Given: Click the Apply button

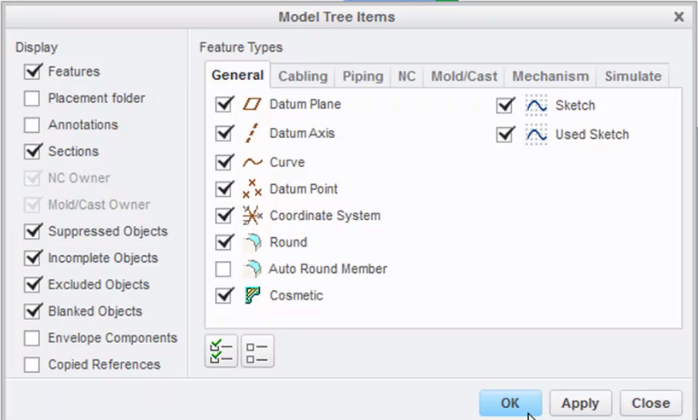Looking at the screenshot, I should pyautogui.click(x=579, y=403).
